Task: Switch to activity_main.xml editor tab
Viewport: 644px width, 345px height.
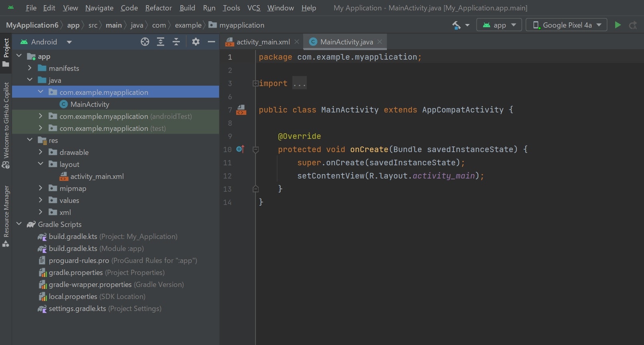Action: tap(263, 42)
